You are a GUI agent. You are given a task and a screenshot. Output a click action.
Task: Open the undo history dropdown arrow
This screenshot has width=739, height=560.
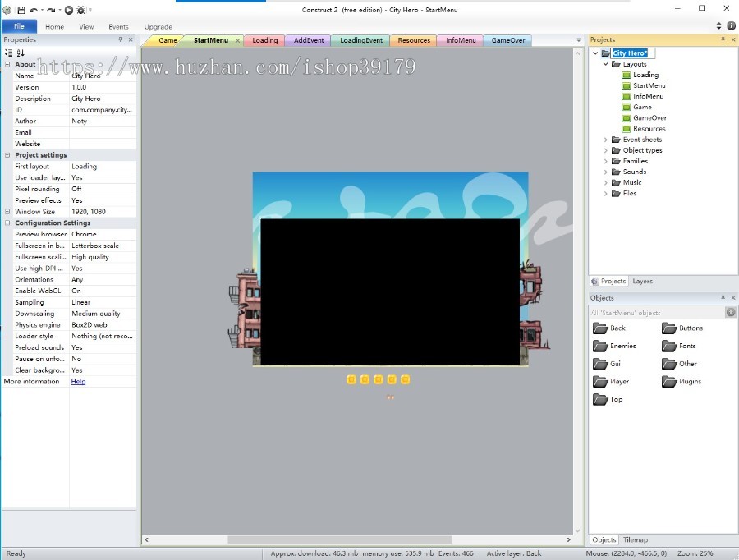pyautogui.click(x=42, y=10)
